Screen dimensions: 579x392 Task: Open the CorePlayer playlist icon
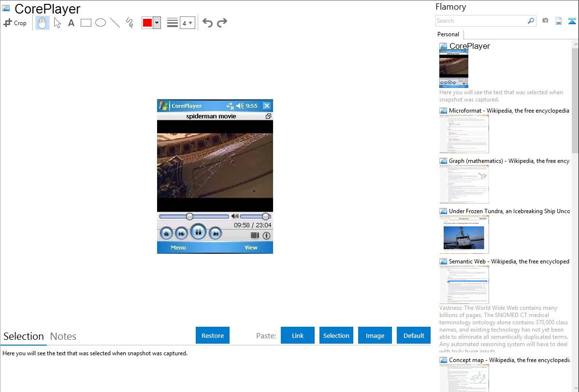(x=254, y=235)
